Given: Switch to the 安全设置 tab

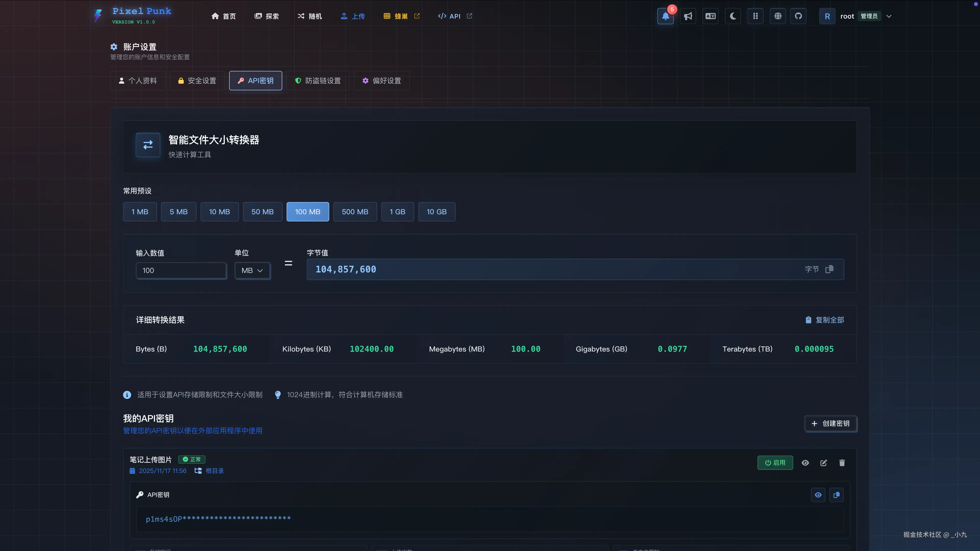Looking at the screenshot, I should tap(197, 81).
